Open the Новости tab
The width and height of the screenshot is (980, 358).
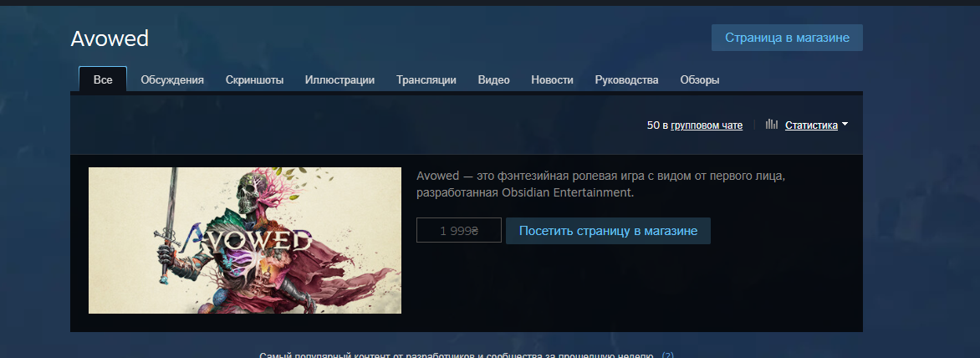click(x=553, y=80)
